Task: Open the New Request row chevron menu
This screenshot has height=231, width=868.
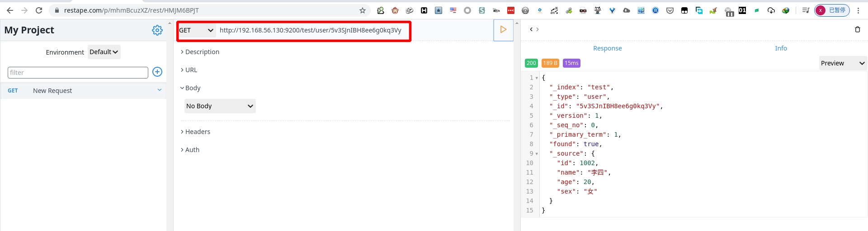Action: pyautogui.click(x=160, y=90)
